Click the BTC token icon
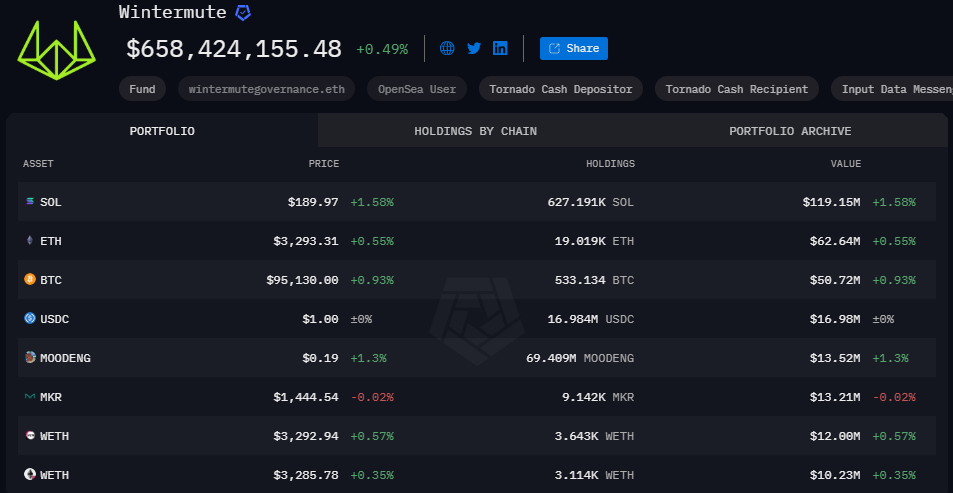The height and width of the screenshot is (493, 953). click(30, 279)
